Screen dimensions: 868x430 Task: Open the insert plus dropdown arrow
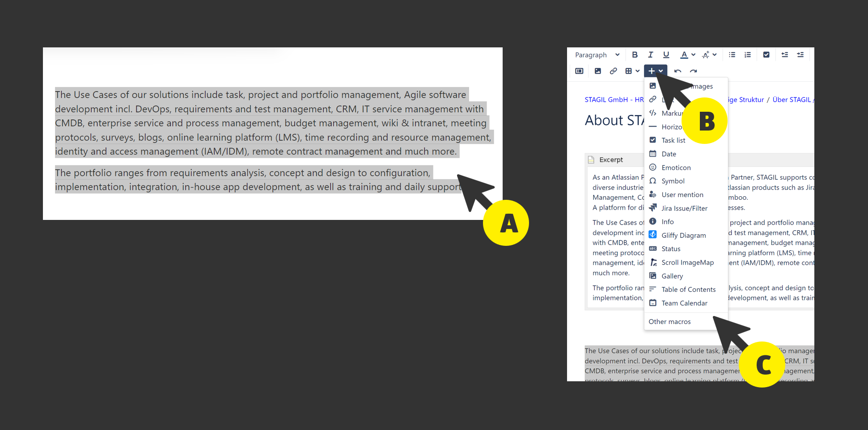click(660, 71)
